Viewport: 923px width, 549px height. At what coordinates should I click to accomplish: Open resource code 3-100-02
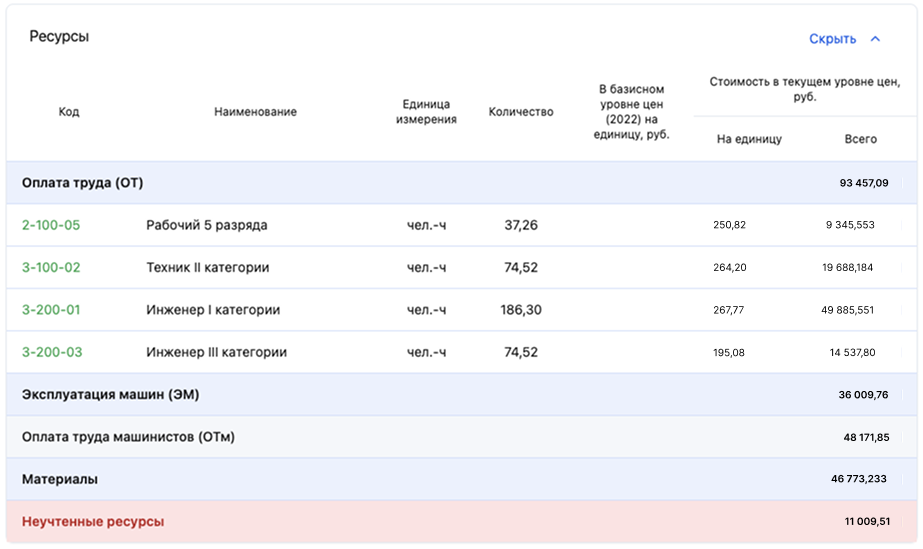click(51, 267)
